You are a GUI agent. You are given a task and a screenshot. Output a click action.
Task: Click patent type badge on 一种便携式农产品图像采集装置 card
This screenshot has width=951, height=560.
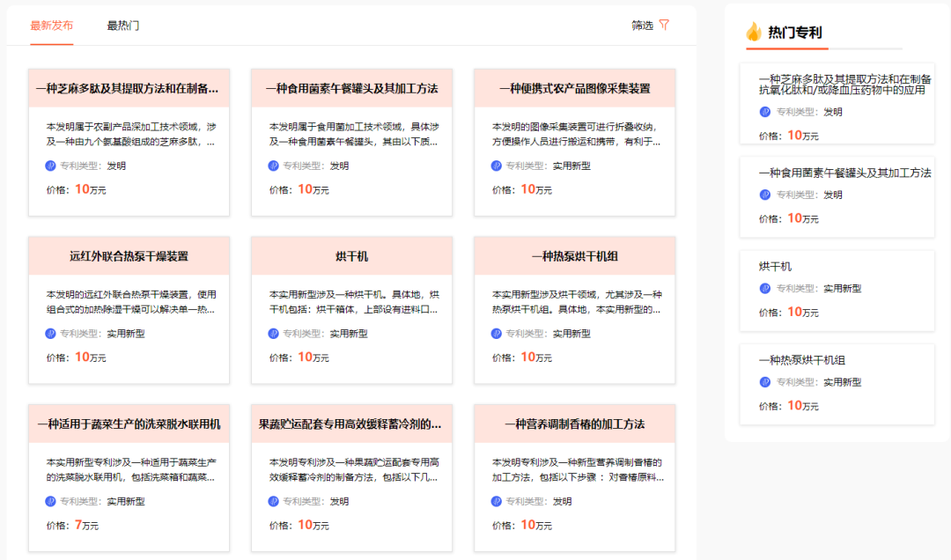pos(494,164)
